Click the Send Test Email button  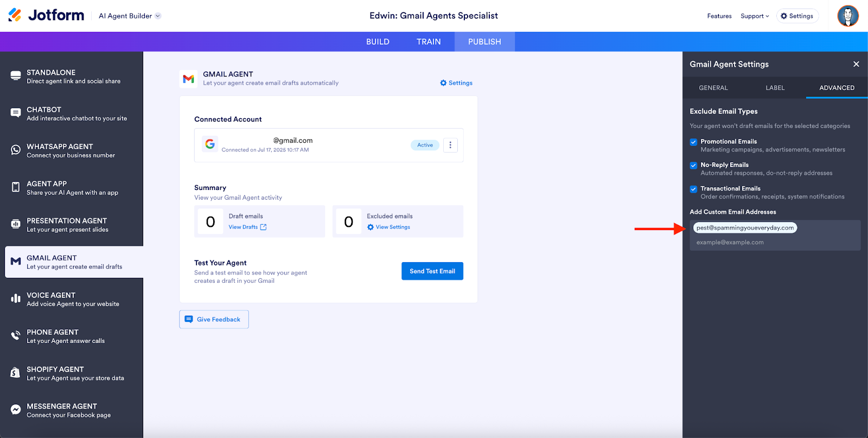(x=432, y=271)
